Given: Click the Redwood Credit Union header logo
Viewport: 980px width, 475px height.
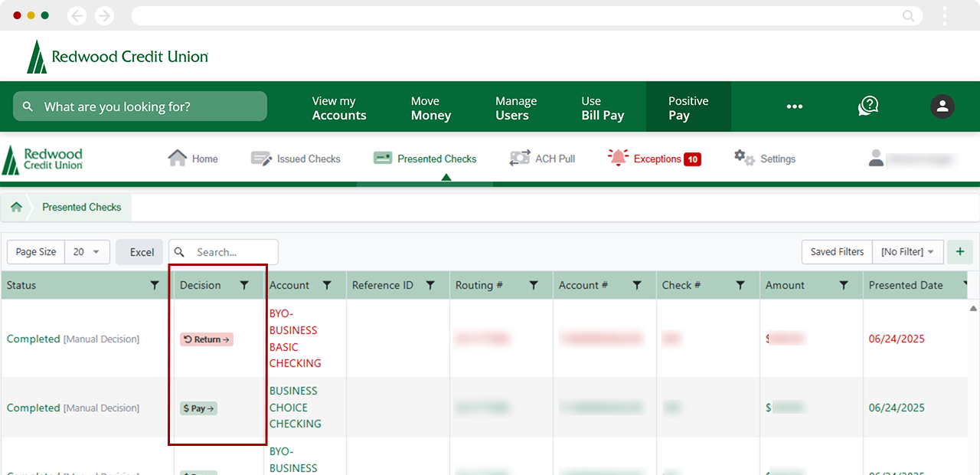Looking at the screenshot, I should (x=118, y=57).
